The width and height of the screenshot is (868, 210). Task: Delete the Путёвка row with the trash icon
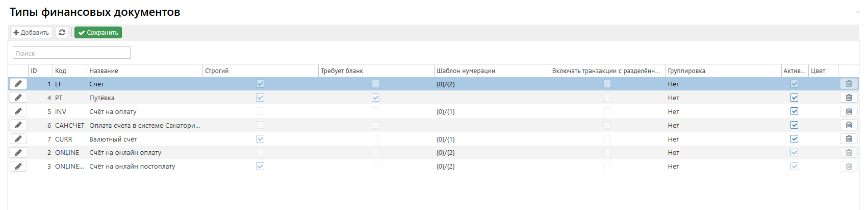pyautogui.click(x=849, y=98)
